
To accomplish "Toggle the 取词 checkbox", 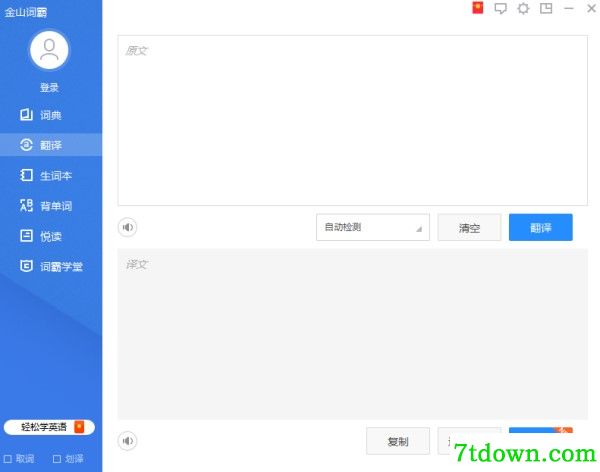I will click(x=8, y=459).
